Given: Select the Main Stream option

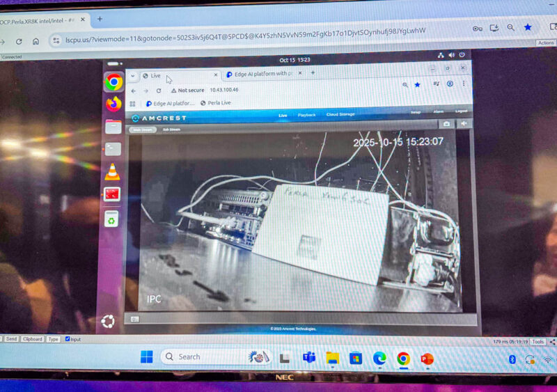Looking at the screenshot, I should click(143, 130).
